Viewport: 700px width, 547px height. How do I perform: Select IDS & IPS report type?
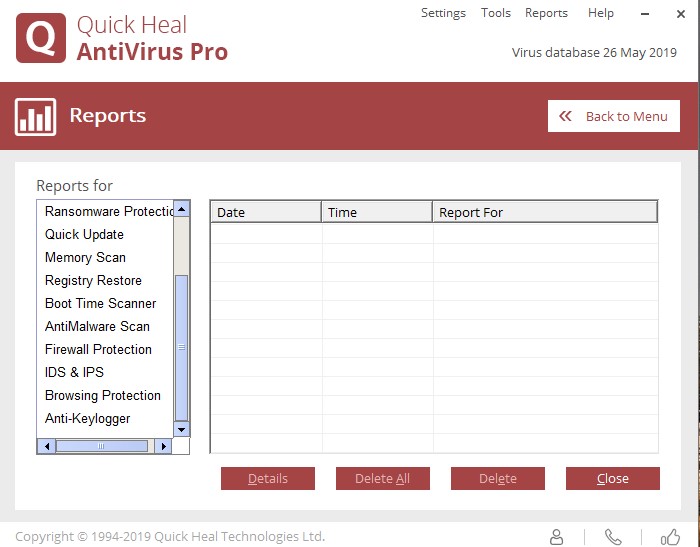pos(74,372)
